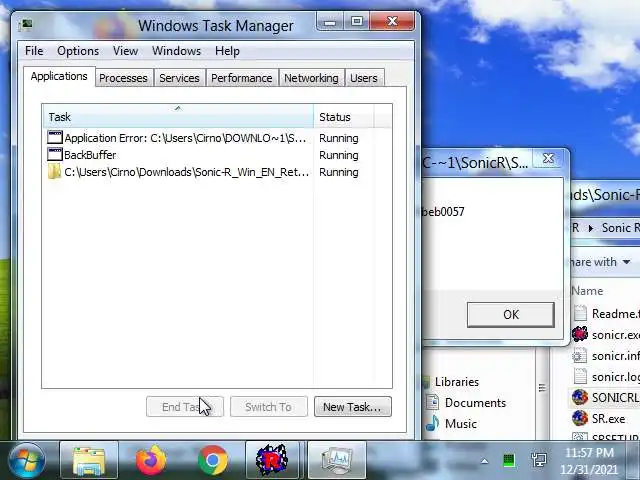Click the Task Manager title bar icon
The image size is (640, 480).
pos(26,25)
